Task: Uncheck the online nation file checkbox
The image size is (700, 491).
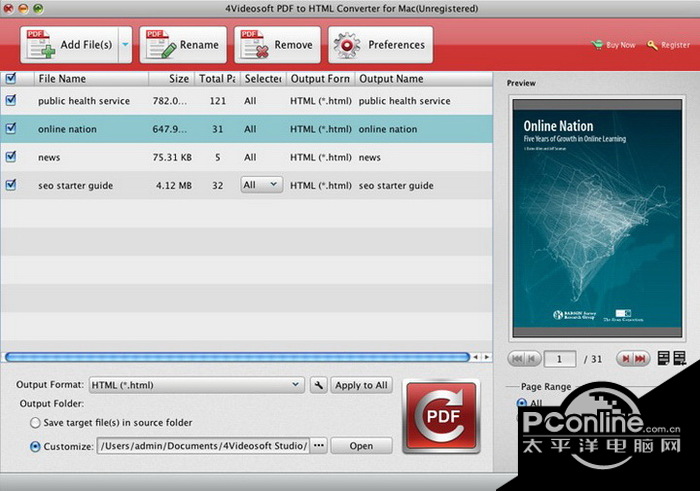Action: 11,128
